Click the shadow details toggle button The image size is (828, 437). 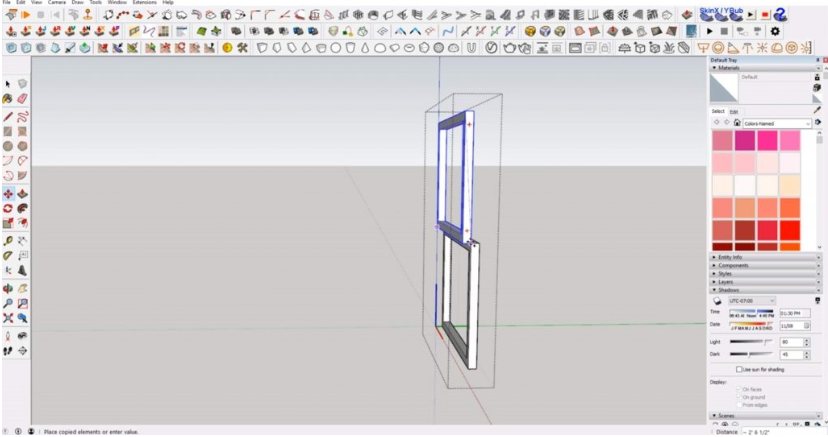[817, 301]
